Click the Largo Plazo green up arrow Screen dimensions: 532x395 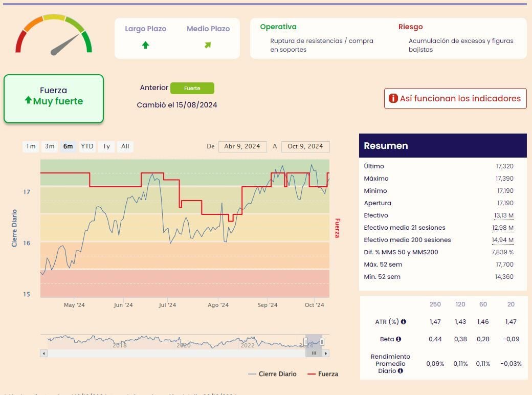[x=145, y=45]
